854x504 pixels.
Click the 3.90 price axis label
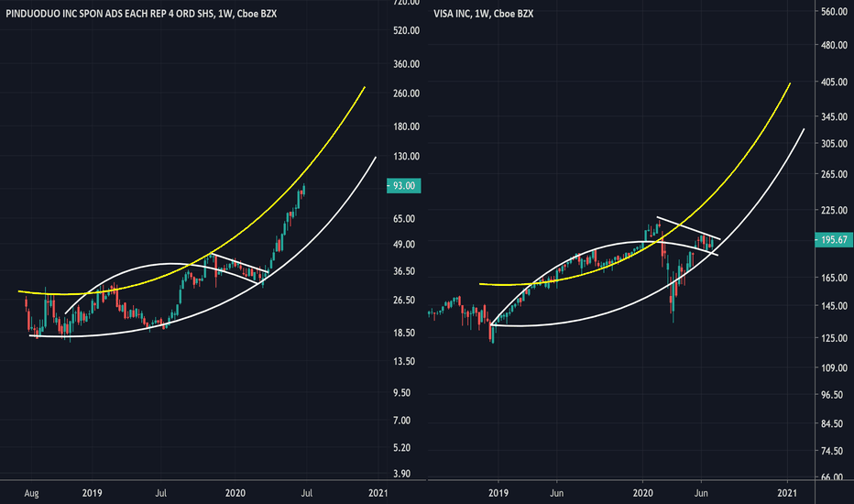(402, 474)
